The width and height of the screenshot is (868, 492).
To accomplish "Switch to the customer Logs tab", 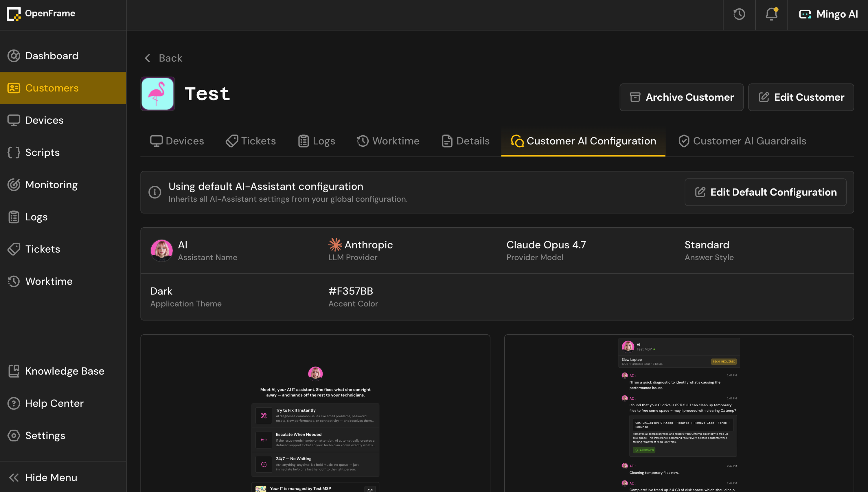I will [x=316, y=141].
